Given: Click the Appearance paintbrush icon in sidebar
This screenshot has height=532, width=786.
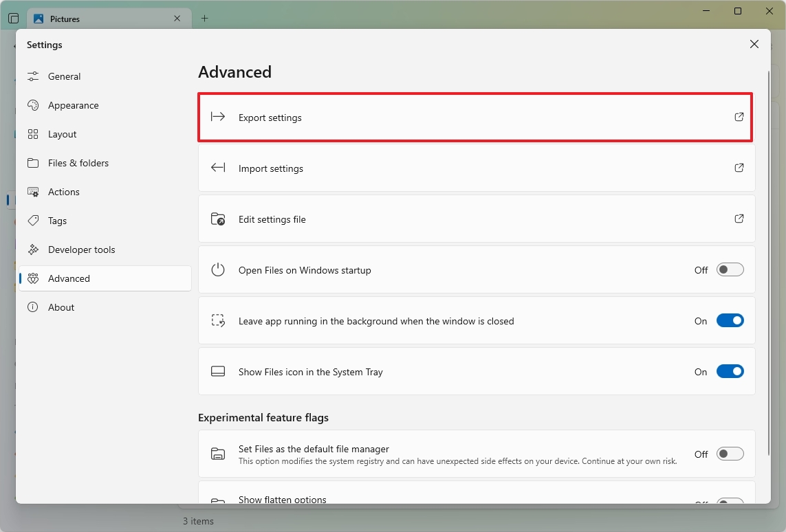Looking at the screenshot, I should (33, 105).
